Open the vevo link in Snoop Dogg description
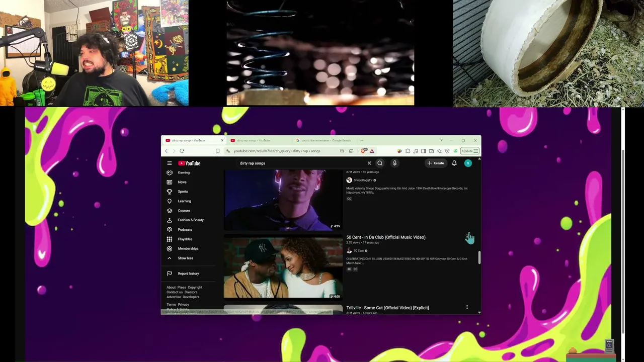The image size is (644, 362). click(x=360, y=193)
